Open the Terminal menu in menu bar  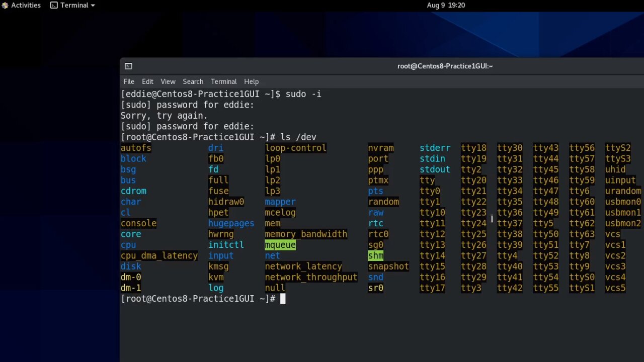[223, 81]
